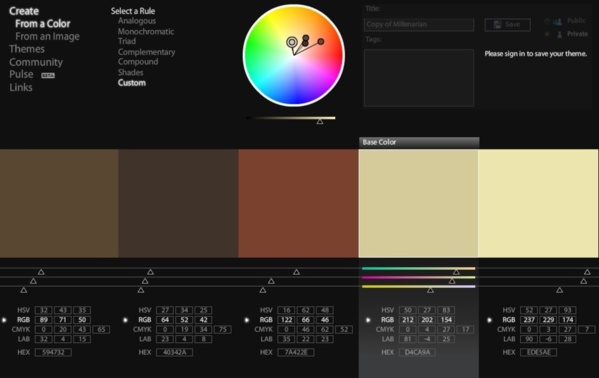Click the Save button disk icon

point(497,24)
